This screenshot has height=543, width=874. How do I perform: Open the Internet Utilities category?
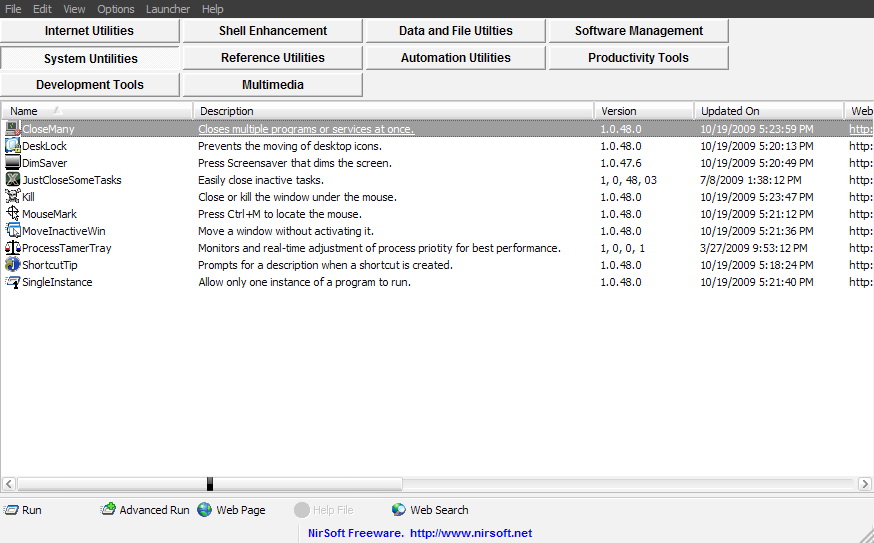coord(90,31)
